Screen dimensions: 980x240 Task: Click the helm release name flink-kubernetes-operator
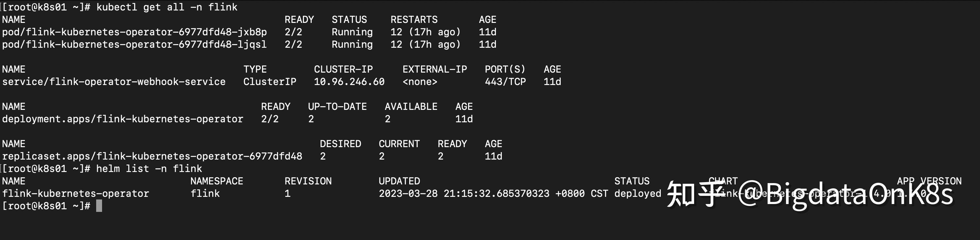[75, 194]
